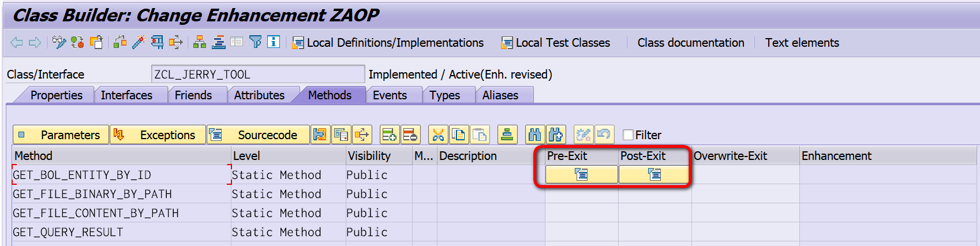Click the Overwrite-Exit column header
The height and width of the screenshot is (246, 980).
(745, 156)
